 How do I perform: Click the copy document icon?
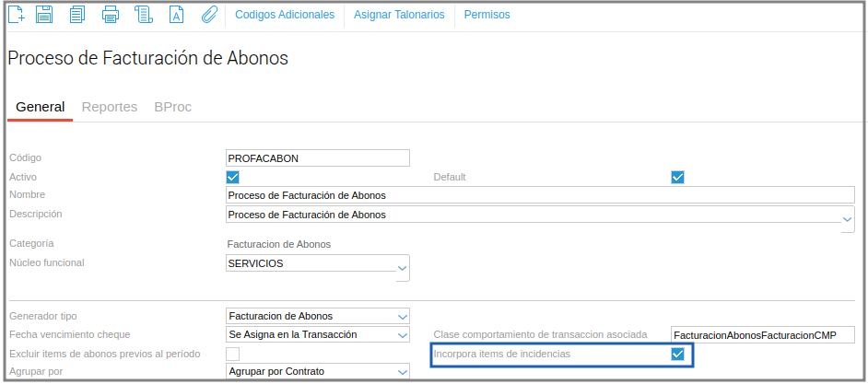[x=77, y=15]
